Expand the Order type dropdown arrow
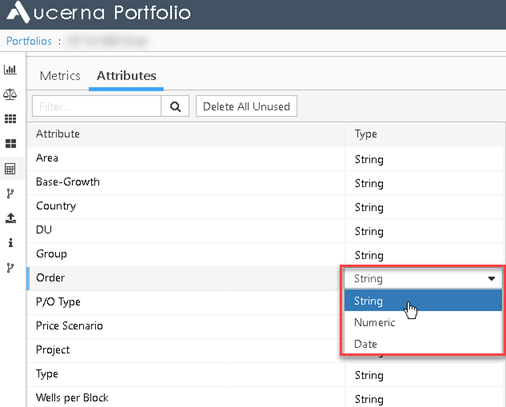506x407 pixels. pos(491,279)
